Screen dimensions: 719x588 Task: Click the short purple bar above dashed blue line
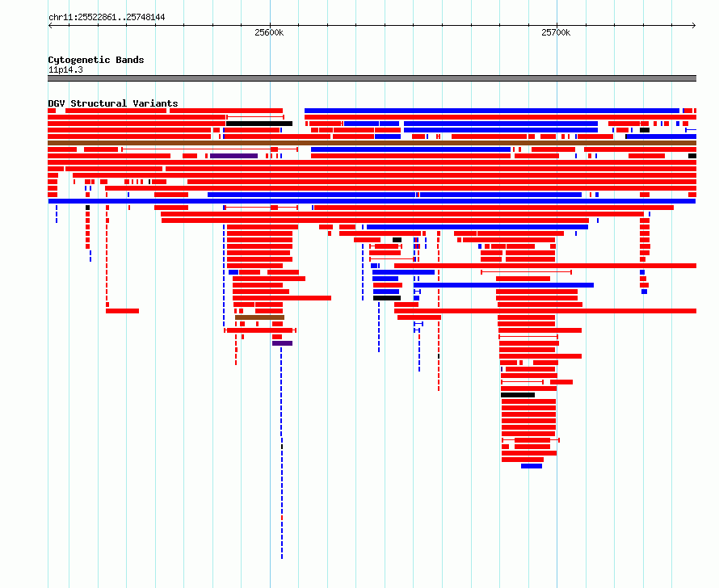click(282, 343)
